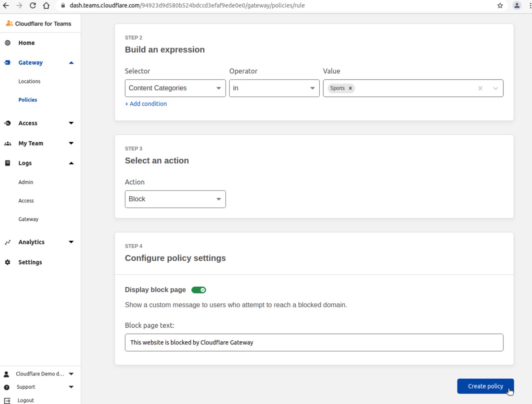Click the Logs book icon

coord(7,163)
